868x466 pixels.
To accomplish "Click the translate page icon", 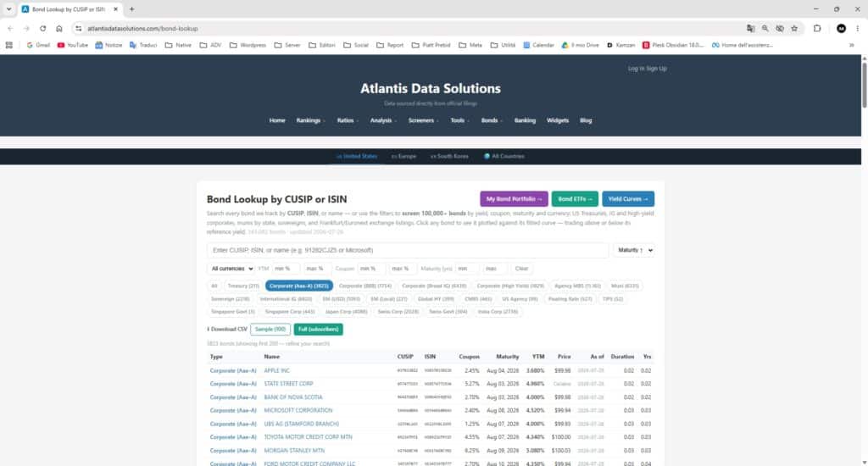I will 751,28.
